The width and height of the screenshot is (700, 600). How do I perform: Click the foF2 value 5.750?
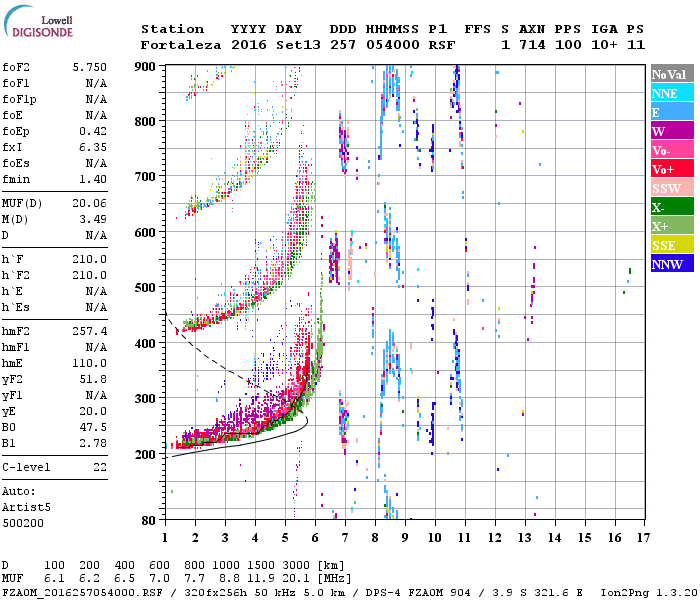[x=90, y=67]
